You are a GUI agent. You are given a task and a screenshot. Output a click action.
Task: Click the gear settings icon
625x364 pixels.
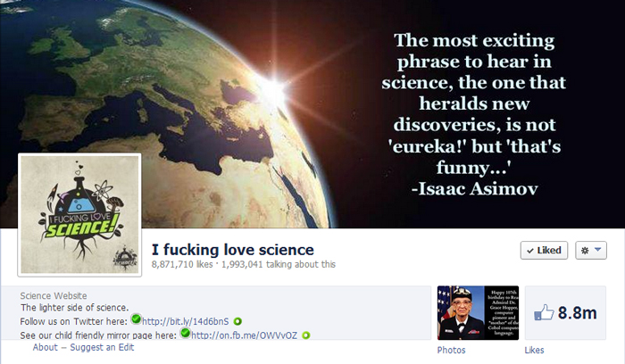point(585,251)
